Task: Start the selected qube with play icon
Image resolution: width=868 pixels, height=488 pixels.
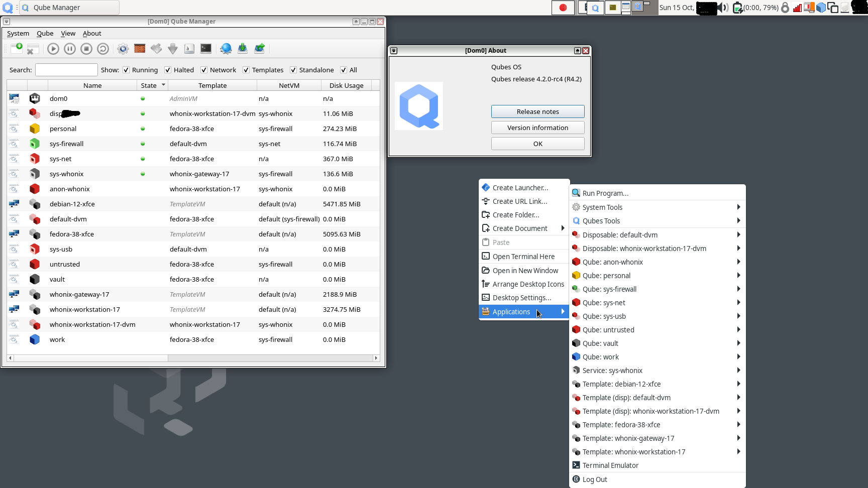Action: pyautogui.click(x=53, y=49)
